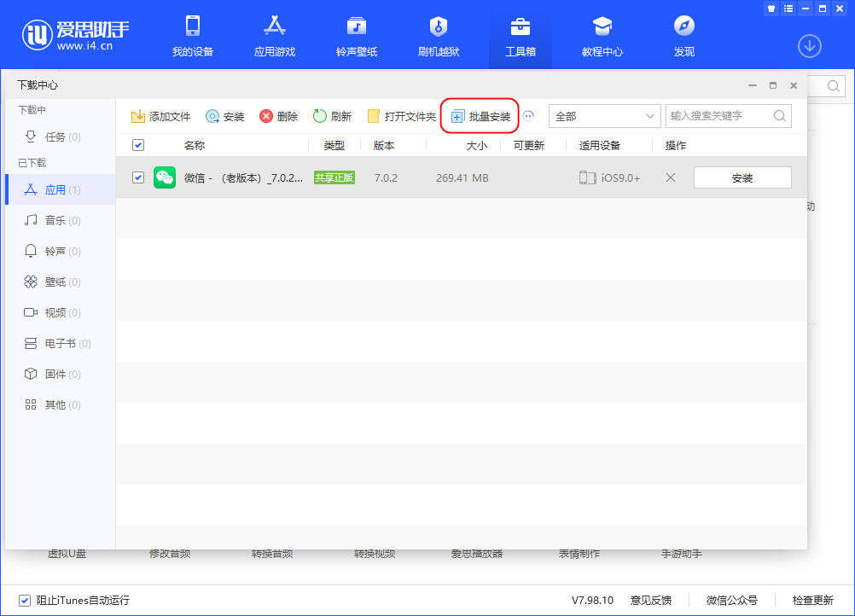855x616 pixels.
Task: Click 意见反馈 feedback link
Action: 650,600
